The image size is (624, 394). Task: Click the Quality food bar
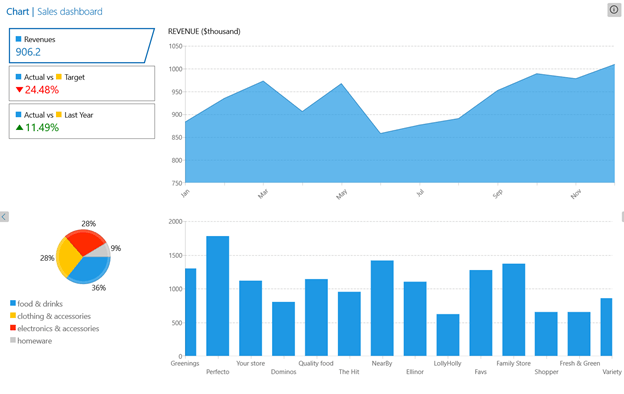pyautogui.click(x=316, y=317)
